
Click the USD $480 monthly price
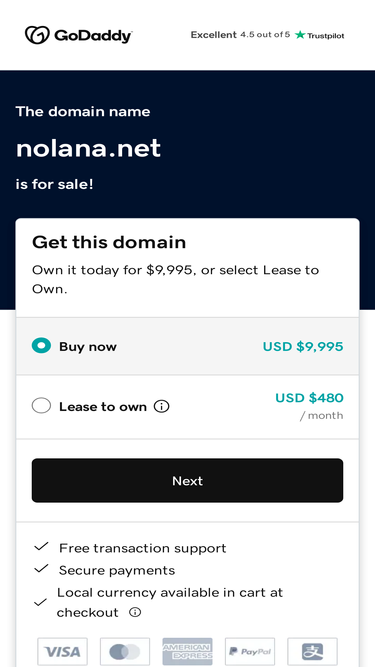[x=309, y=398]
